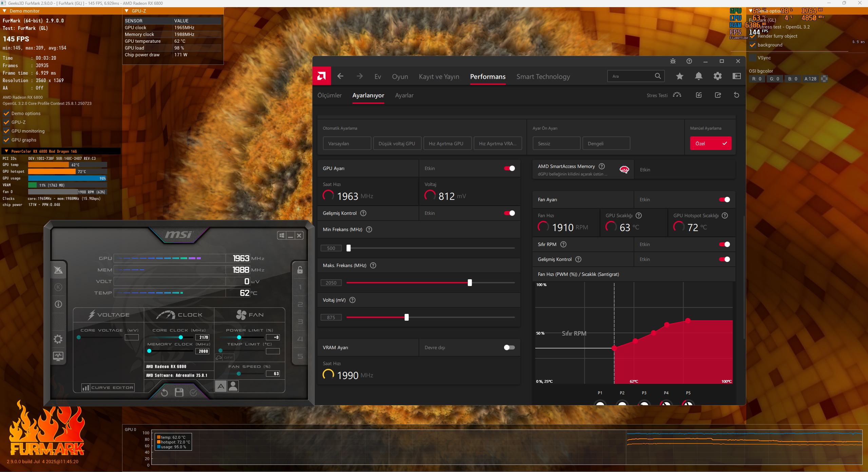
Task: Click the Maks. Frekans slider handle
Action: pyautogui.click(x=469, y=283)
